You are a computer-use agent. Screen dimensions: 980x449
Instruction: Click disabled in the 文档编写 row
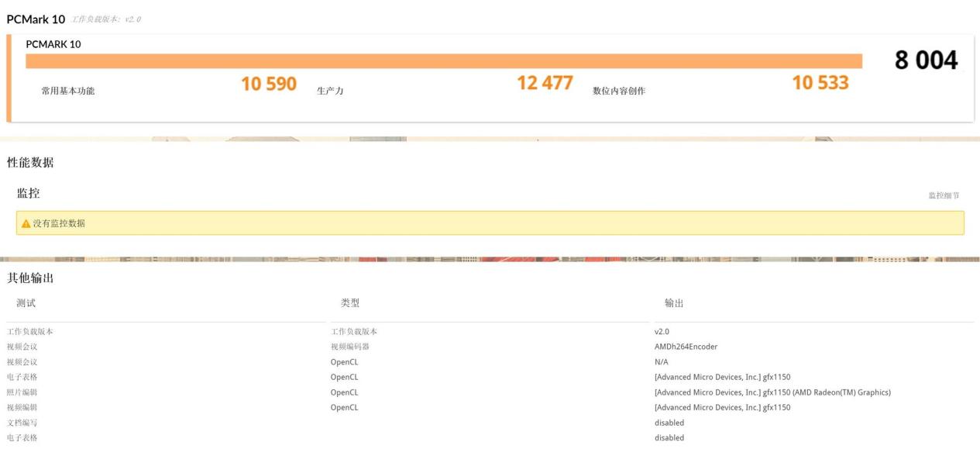669,423
